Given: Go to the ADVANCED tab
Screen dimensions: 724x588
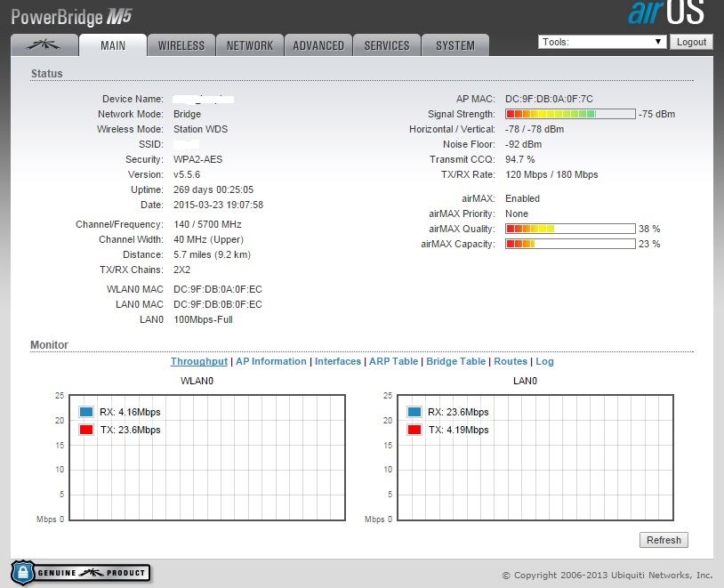Looking at the screenshot, I should [x=318, y=45].
